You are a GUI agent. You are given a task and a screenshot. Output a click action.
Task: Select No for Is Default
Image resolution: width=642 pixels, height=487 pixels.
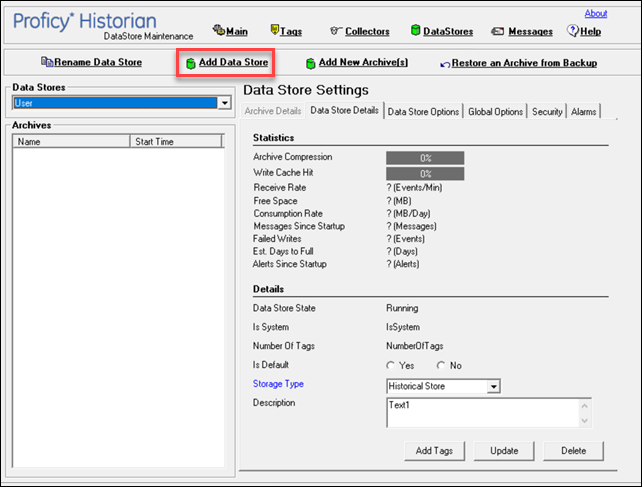click(x=441, y=365)
